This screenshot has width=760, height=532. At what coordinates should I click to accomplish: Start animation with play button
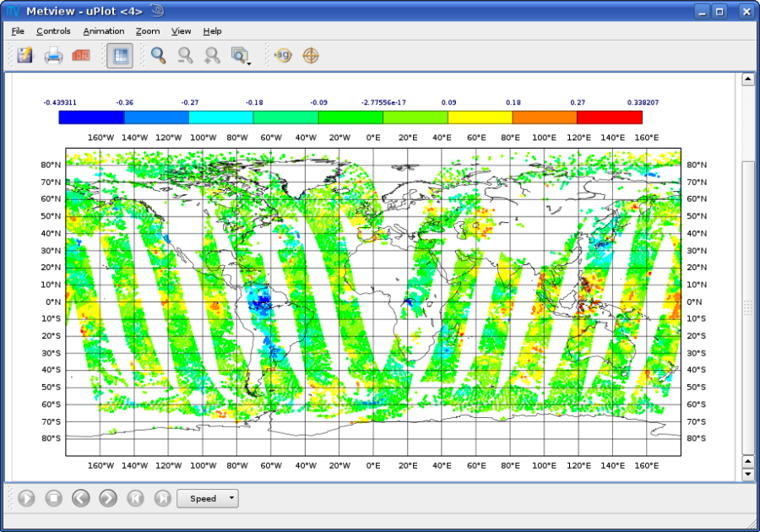point(27,498)
